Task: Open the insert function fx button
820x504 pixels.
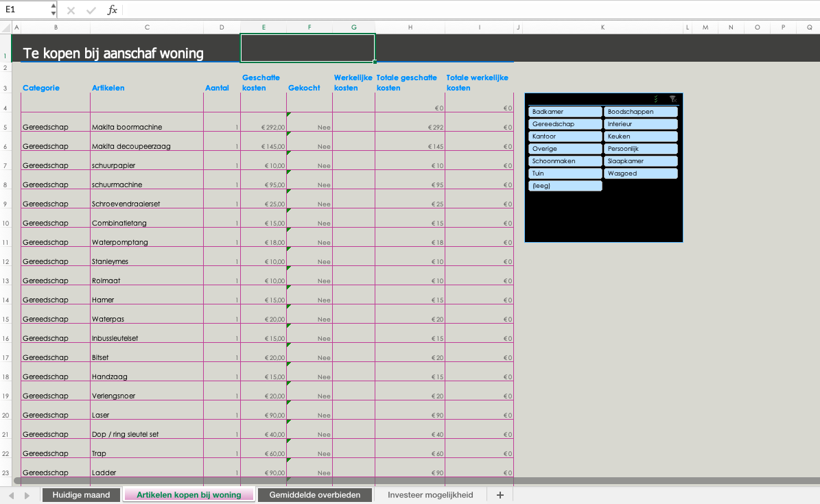Action: point(112,10)
